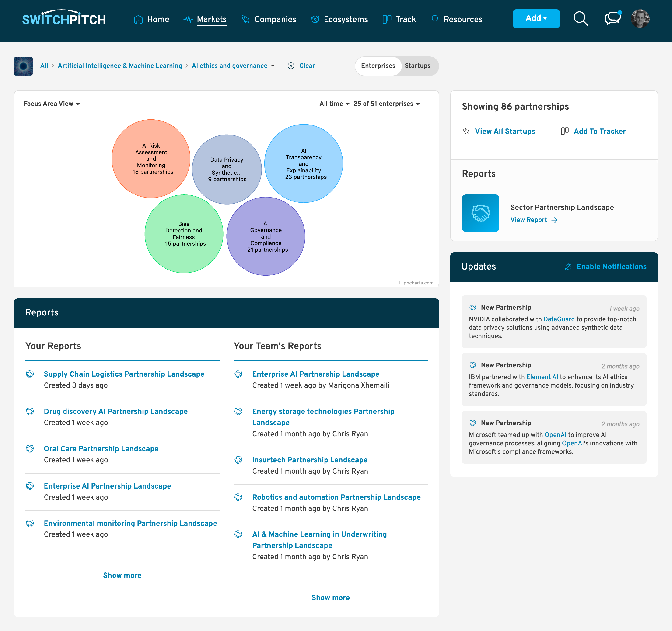Select the purple AI Governance and Compliance bubble

[x=266, y=236]
